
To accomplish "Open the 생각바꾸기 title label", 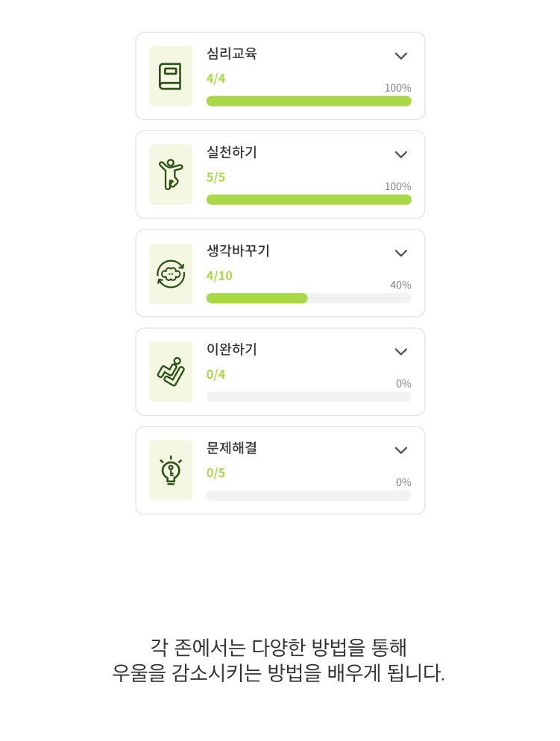I will 238,250.
